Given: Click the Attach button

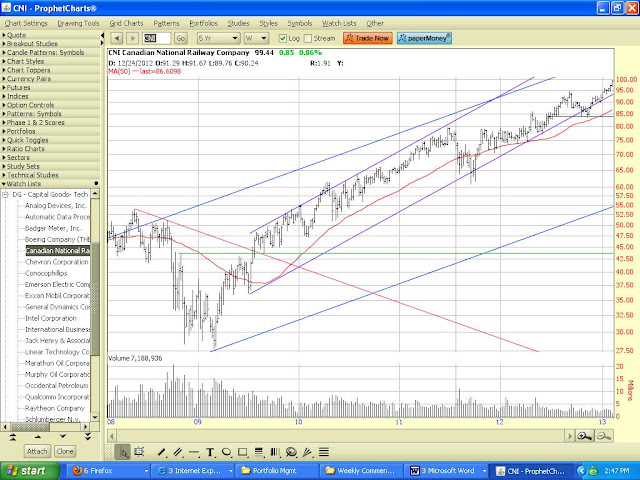Looking at the screenshot, I should [x=37, y=451].
